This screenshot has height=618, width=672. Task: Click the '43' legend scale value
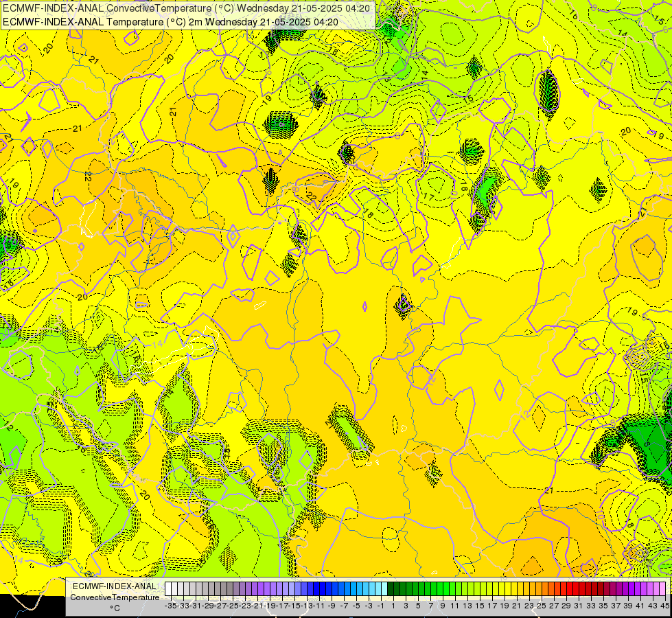tap(652, 606)
